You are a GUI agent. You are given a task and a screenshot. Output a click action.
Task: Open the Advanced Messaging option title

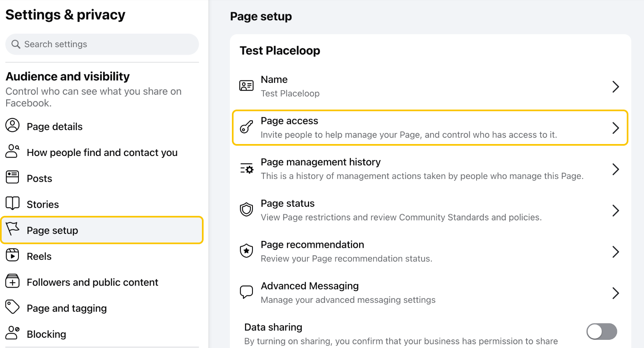310,286
